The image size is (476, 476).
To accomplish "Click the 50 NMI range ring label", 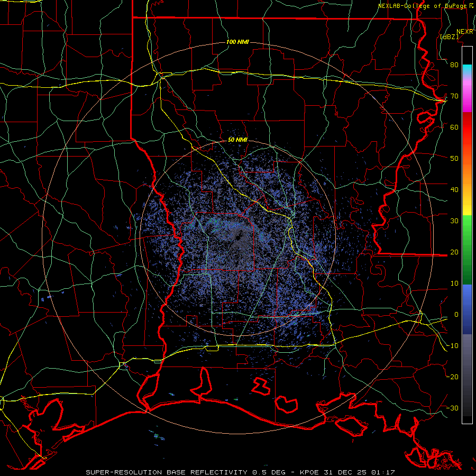I will coord(237,140).
